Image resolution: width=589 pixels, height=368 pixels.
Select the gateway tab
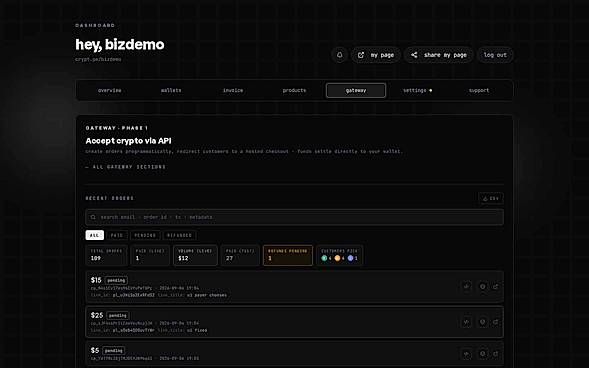356,90
